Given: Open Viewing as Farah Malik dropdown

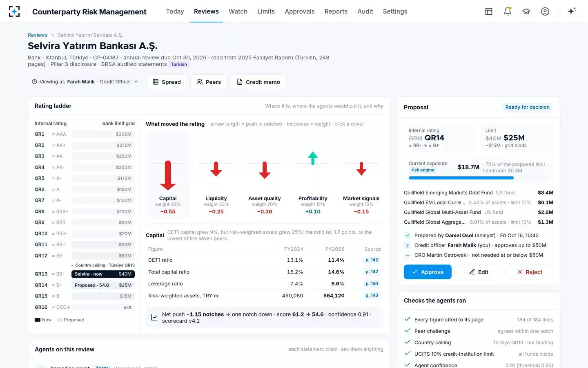Looking at the screenshot, I should (85, 82).
